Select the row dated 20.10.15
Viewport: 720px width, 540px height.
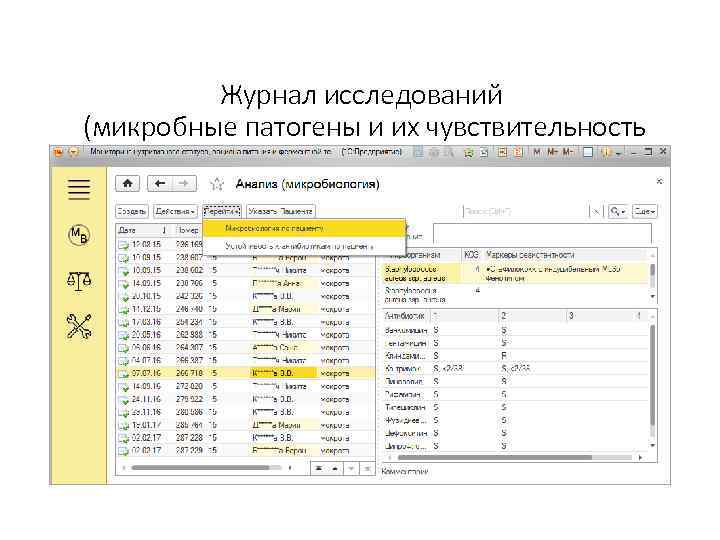[245, 296]
